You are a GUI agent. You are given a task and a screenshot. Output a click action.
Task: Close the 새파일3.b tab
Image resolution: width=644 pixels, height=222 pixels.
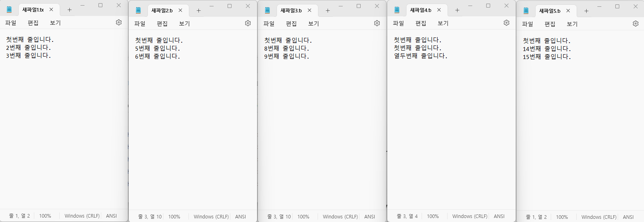coord(309,10)
